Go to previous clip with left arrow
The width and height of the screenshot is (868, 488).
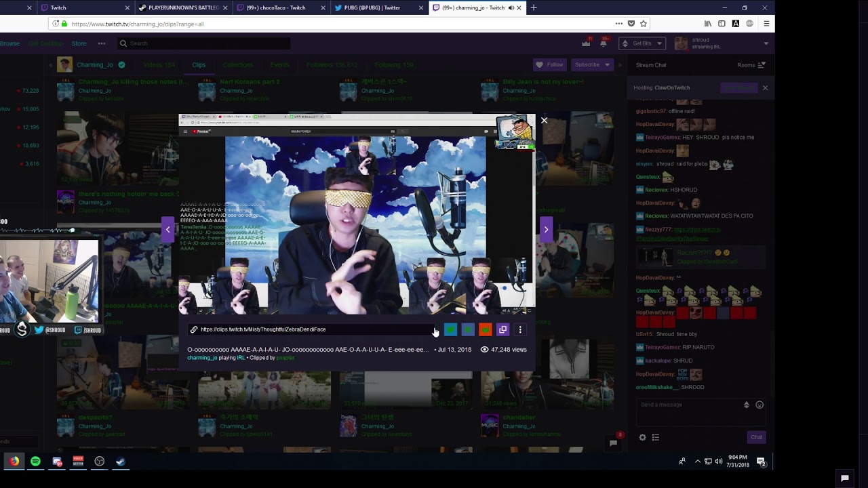tap(167, 230)
